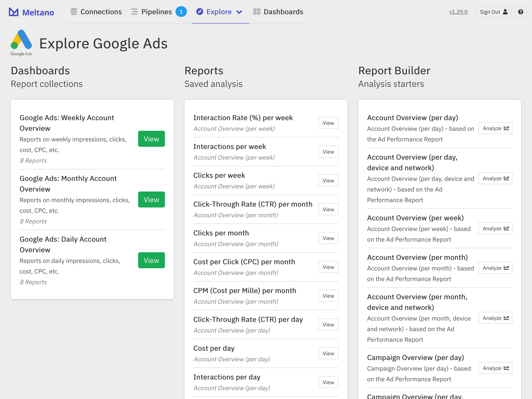Click the Connections database icon

[74, 12]
